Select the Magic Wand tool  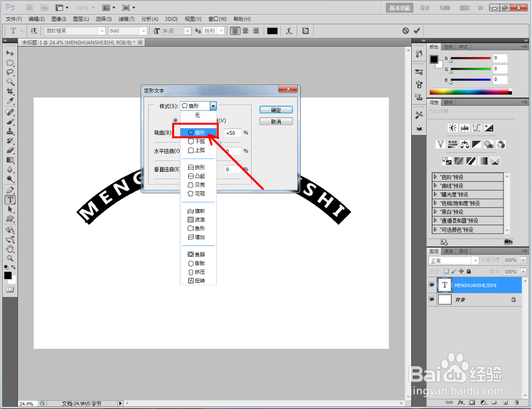click(x=10, y=82)
